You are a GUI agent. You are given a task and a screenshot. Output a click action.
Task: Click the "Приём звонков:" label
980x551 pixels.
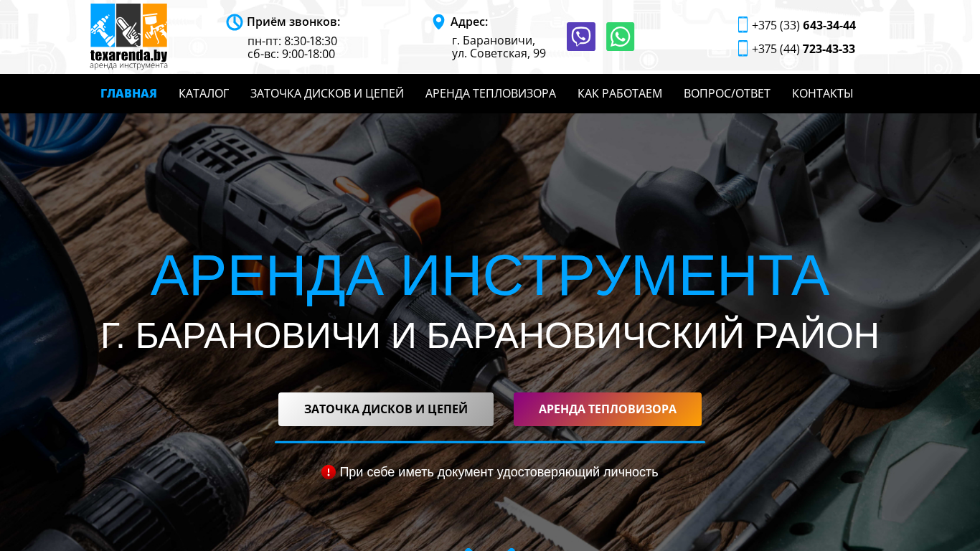293,22
